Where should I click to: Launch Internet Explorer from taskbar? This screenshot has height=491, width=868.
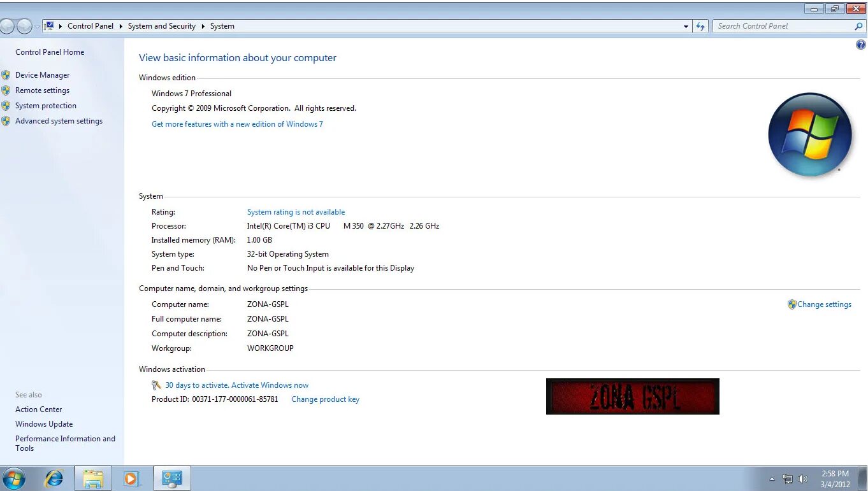coord(54,478)
